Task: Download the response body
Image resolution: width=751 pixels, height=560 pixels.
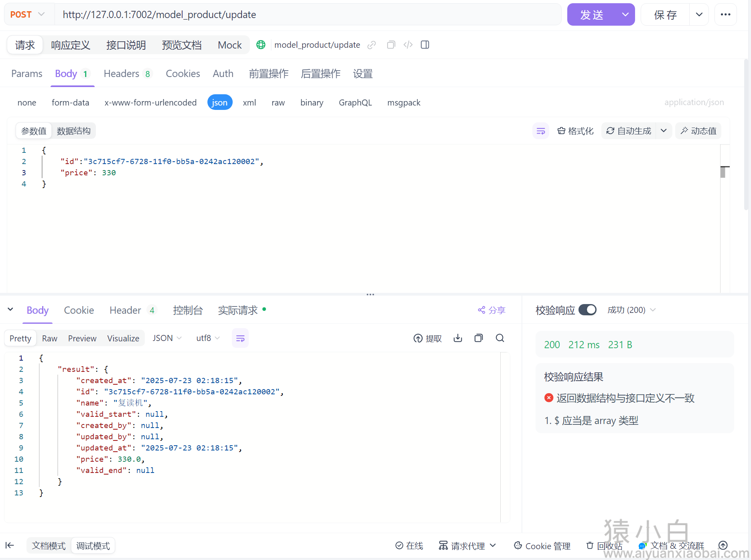Action: [x=458, y=338]
